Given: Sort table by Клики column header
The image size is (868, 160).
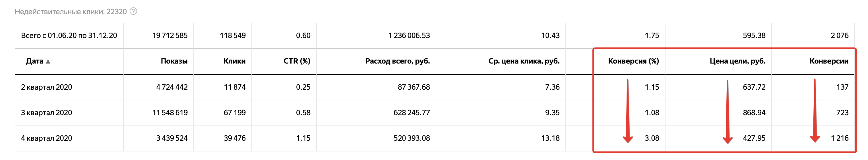Looking at the screenshot, I should coord(234,61).
